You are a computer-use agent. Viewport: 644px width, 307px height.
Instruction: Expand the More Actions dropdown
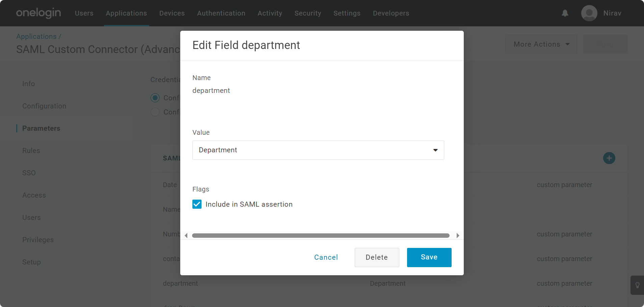[541, 44]
